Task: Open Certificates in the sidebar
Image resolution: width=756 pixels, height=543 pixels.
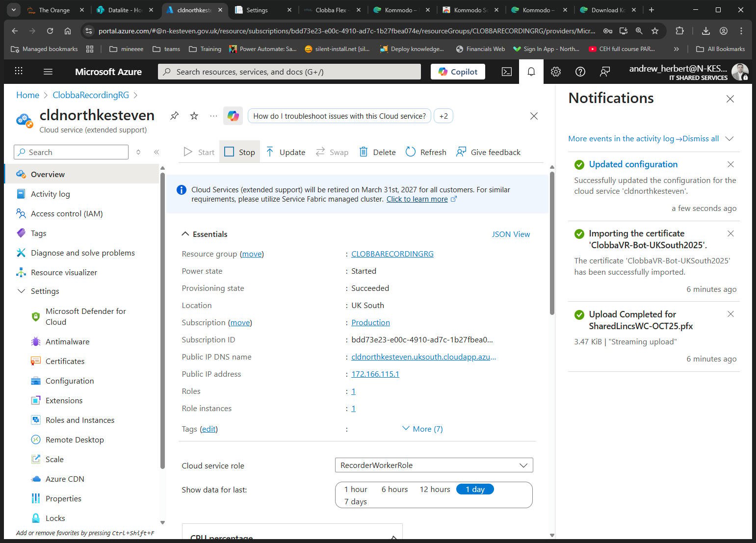Action: tap(65, 361)
